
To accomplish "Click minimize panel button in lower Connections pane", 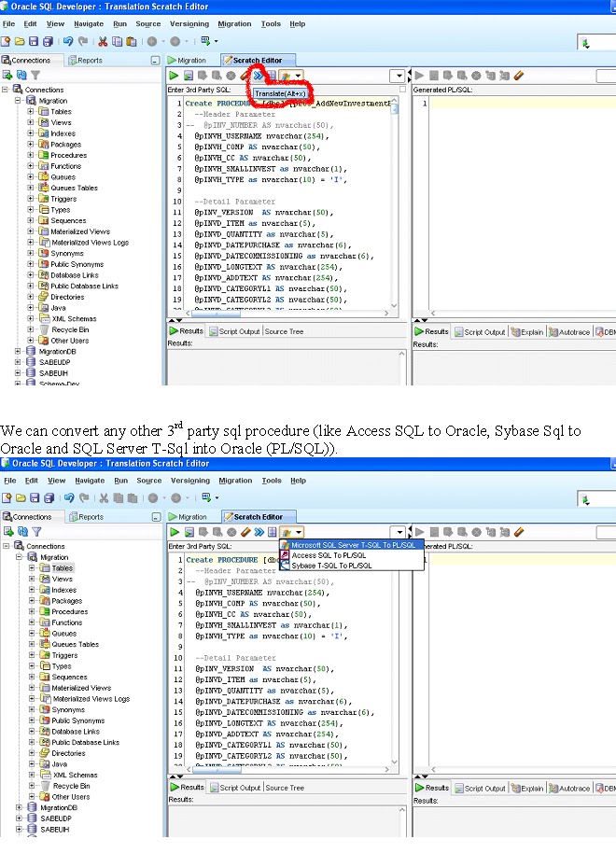I will click(x=156, y=517).
